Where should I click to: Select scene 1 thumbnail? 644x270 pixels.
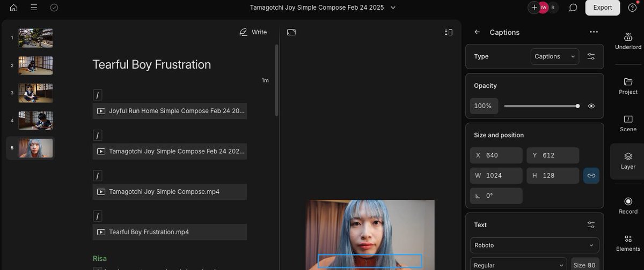pos(35,38)
